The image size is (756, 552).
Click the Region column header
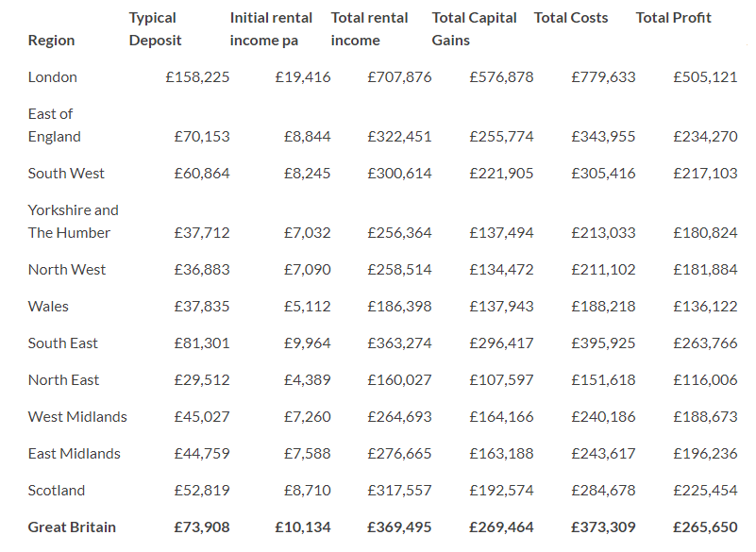pos(51,41)
